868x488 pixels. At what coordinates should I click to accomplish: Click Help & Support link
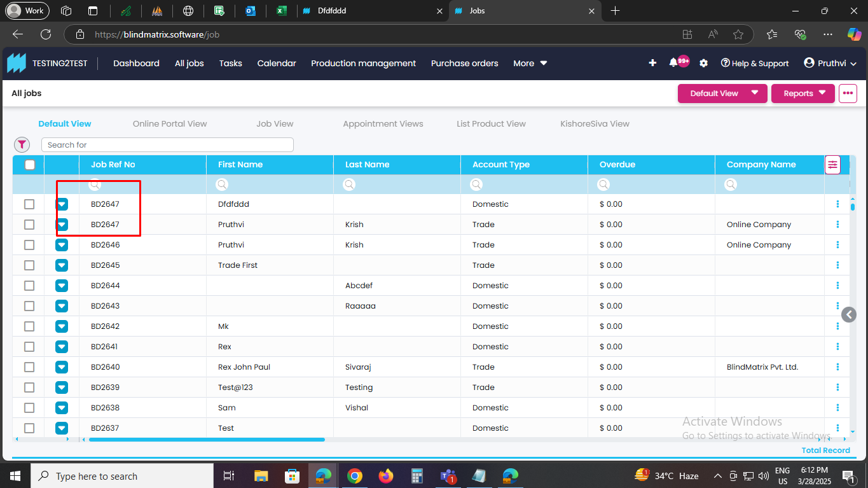coord(755,63)
